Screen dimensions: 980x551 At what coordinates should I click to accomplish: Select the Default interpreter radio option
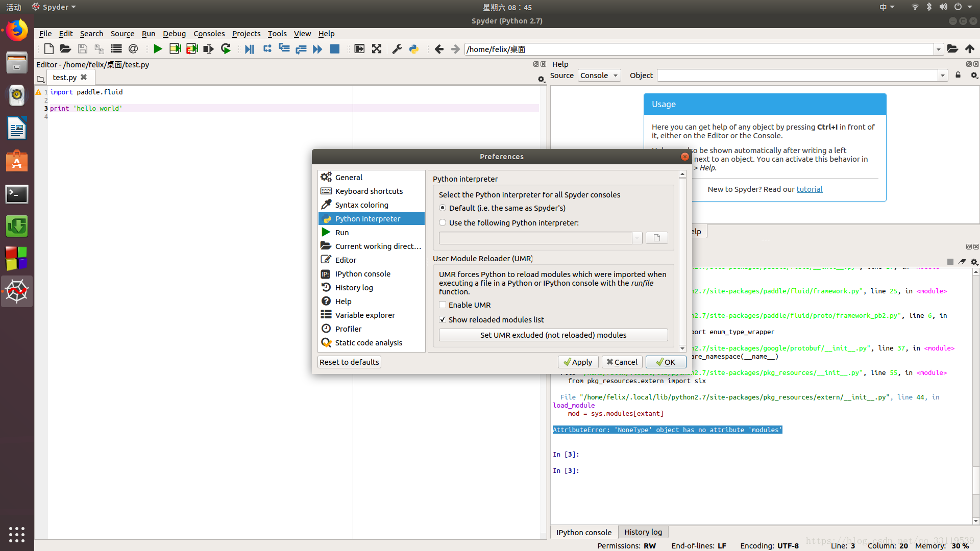(443, 208)
